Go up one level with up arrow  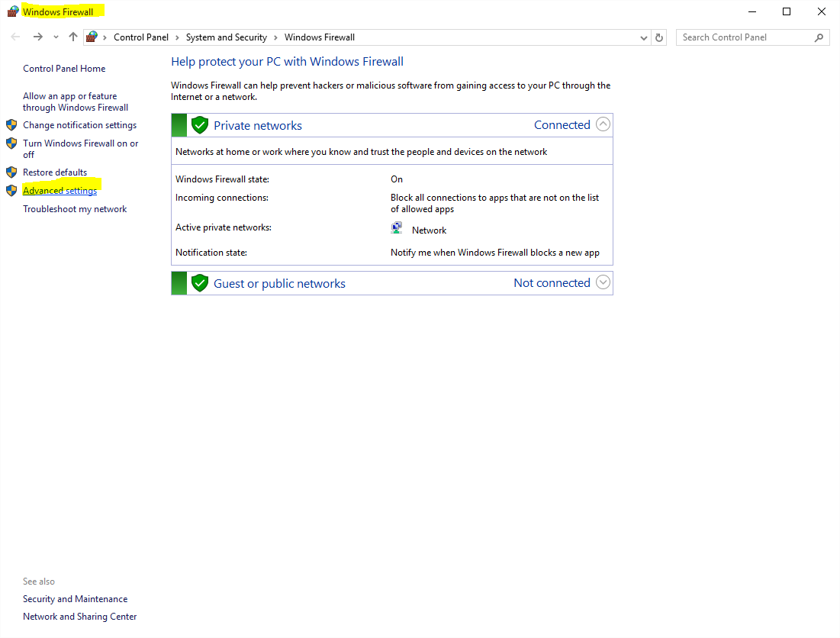point(72,37)
